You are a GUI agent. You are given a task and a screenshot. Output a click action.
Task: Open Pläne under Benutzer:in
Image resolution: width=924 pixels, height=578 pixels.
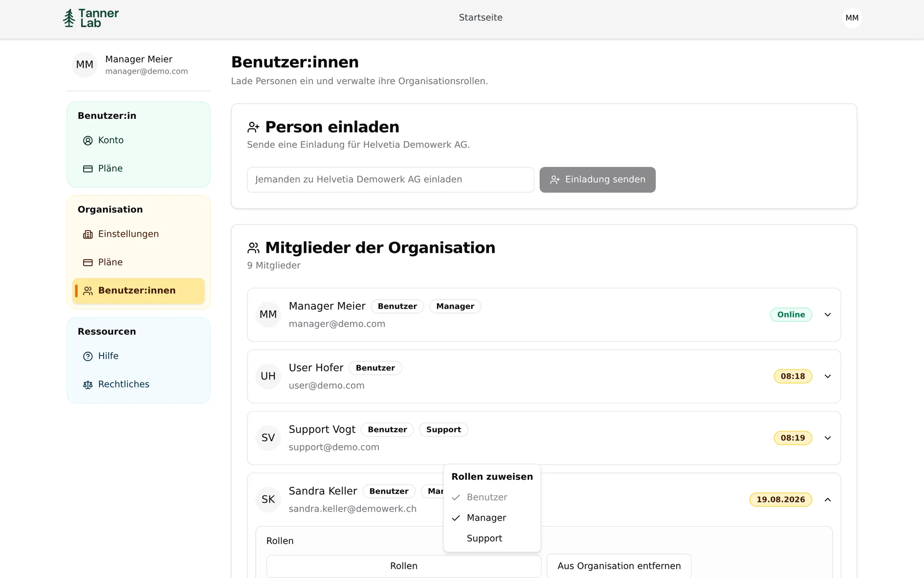139,169
